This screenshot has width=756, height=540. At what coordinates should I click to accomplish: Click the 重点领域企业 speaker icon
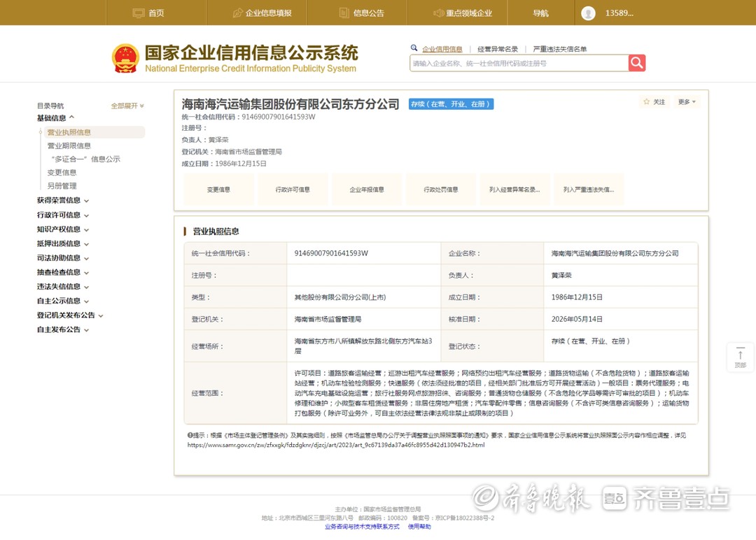click(x=439, y=13)
